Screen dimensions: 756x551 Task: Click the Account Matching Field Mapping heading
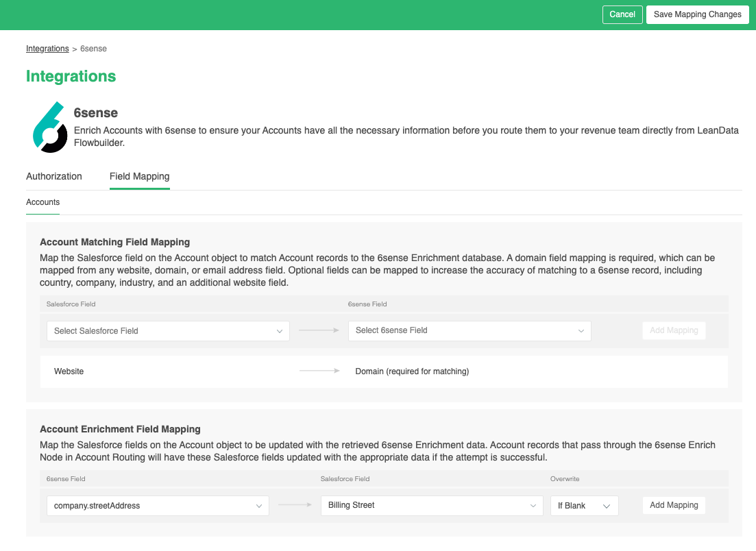tap(114, 242)
